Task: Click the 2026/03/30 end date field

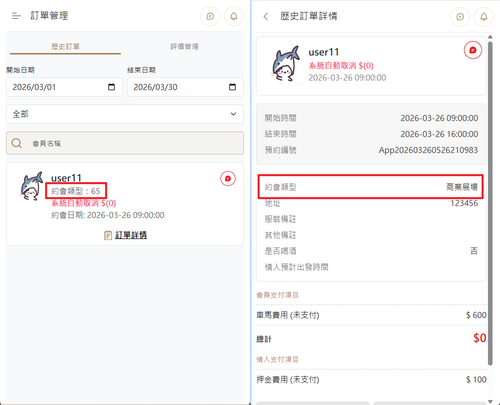Action: tap(185, 87)
